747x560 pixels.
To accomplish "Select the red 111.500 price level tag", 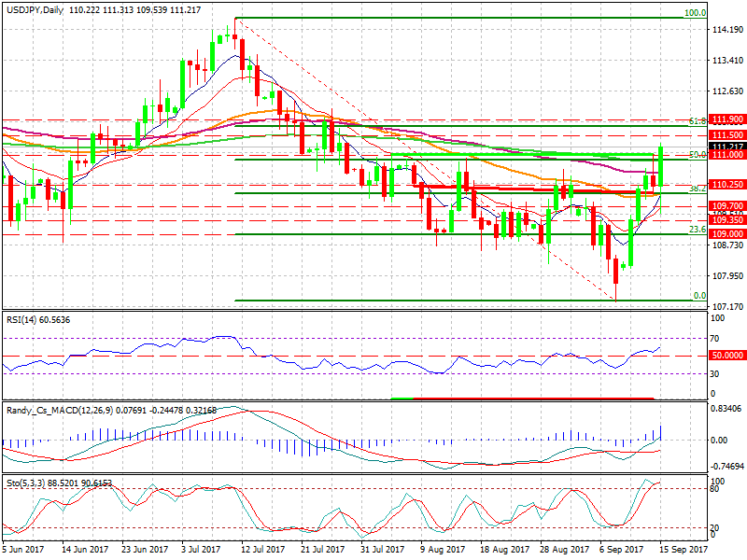I will 726,135.
